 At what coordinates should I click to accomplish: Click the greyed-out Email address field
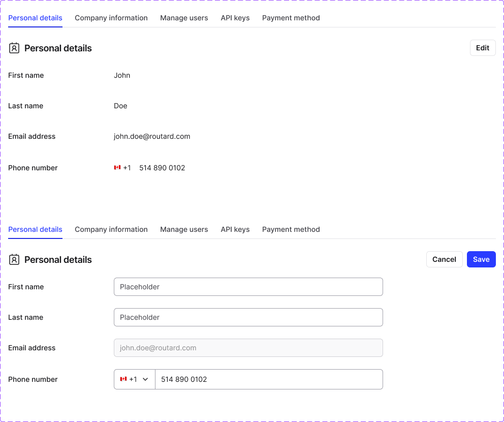pos(248,348)
